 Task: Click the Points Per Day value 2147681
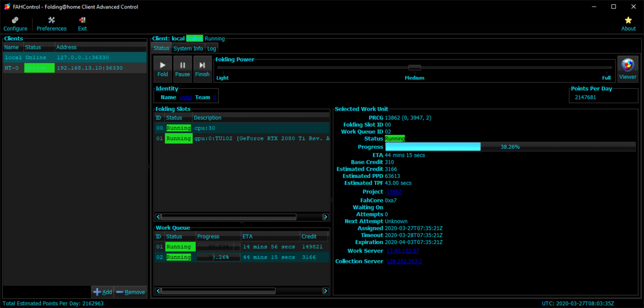(x=586, y=97)
